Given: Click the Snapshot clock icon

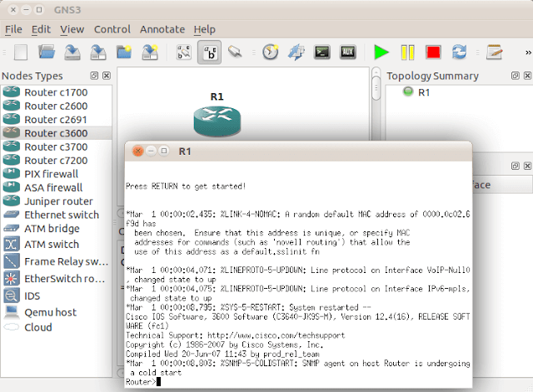Looking at the screenshot, I should (270, 52).
